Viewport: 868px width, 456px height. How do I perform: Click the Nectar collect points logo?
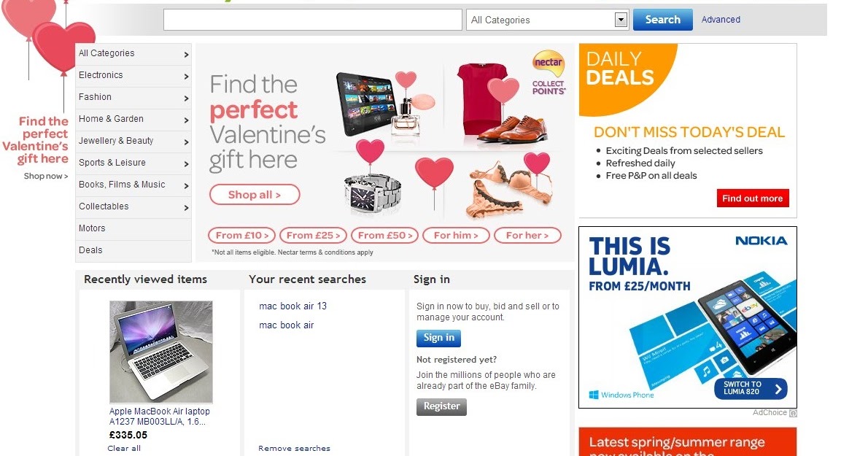(x=548, y=72)
